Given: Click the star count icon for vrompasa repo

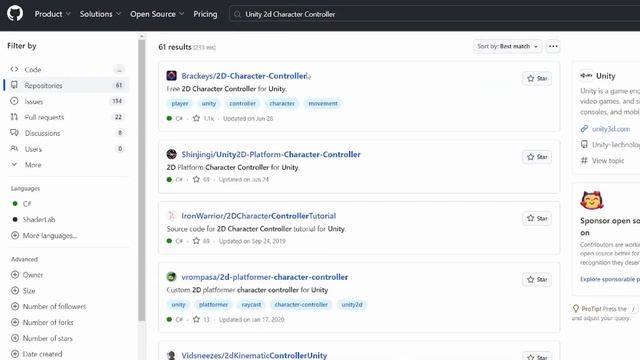Looking at the screenshot, I should pyautogui.click(x=196, y=319).
